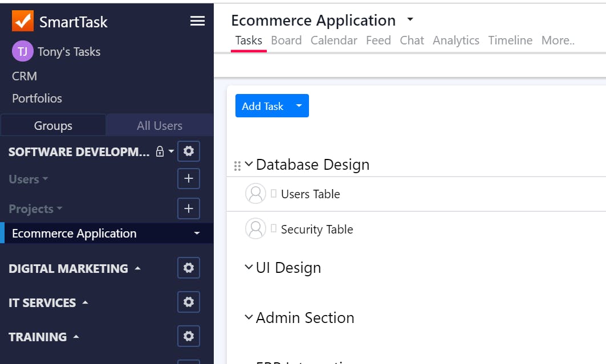
Task: Mark the Security Table task complete
Action: click(274, 229)
